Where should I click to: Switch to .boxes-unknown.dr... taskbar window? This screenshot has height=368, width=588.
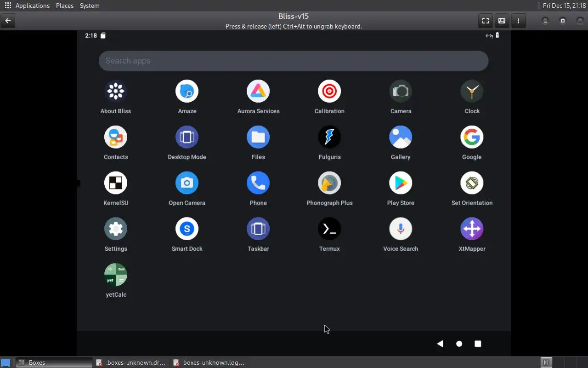pos(131,362)
